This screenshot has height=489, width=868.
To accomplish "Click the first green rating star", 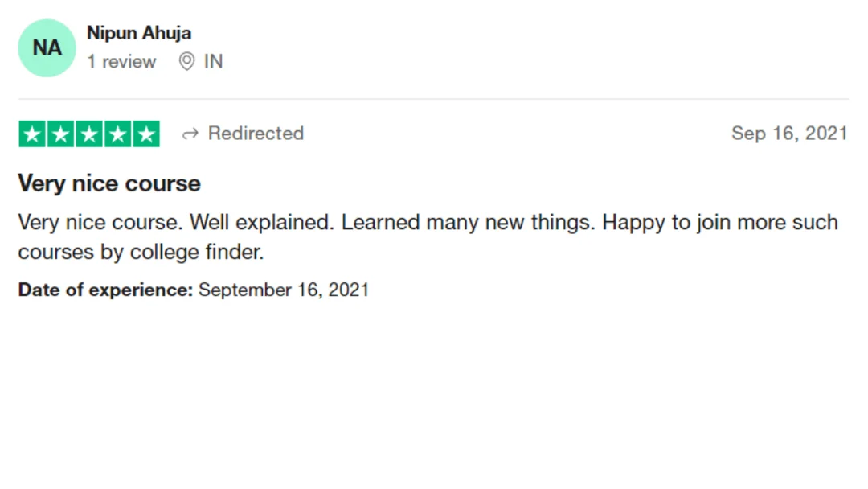I will coord(32,134).
